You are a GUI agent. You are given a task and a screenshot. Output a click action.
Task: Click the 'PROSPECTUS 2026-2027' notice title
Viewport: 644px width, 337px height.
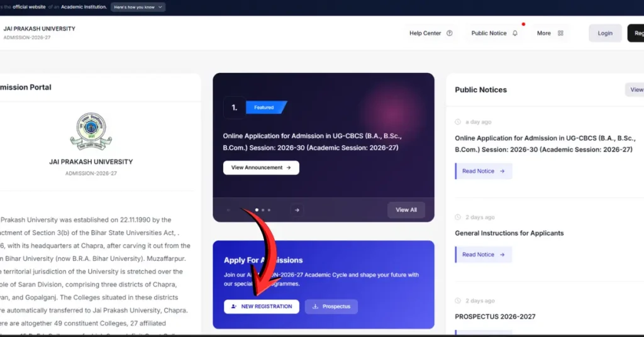coord(495,317)
